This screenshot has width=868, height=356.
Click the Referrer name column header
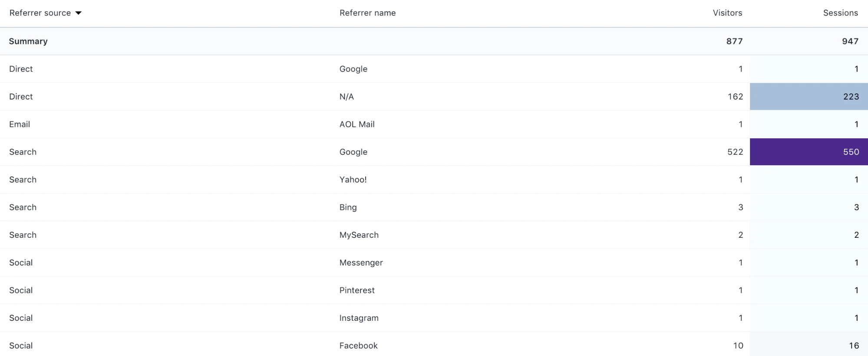click(x=367, y=13)
